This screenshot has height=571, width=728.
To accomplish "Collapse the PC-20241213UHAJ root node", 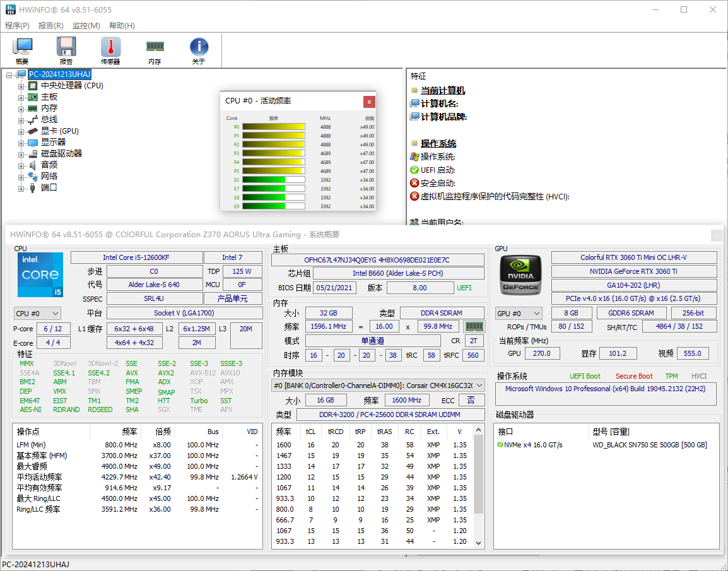I will [9, 74].
